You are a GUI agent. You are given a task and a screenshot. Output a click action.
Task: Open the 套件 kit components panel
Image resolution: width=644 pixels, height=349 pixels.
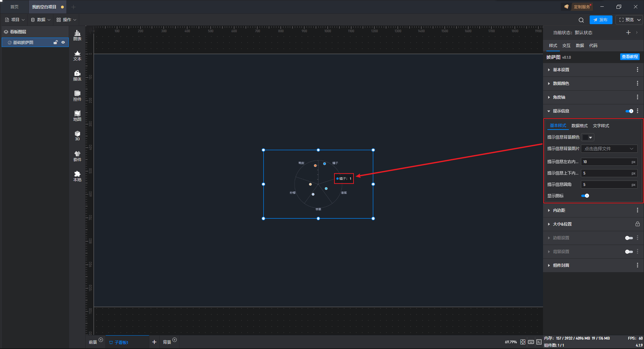(77, 156)
